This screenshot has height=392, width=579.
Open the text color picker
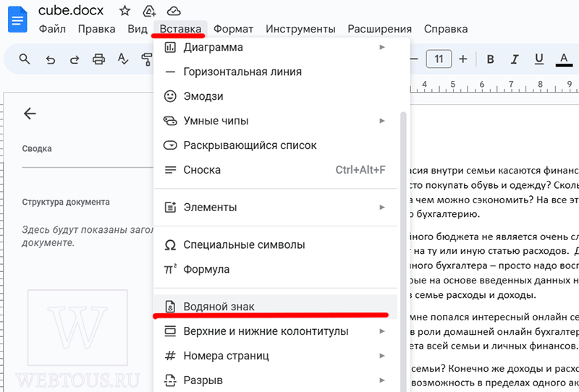point(564,59)
